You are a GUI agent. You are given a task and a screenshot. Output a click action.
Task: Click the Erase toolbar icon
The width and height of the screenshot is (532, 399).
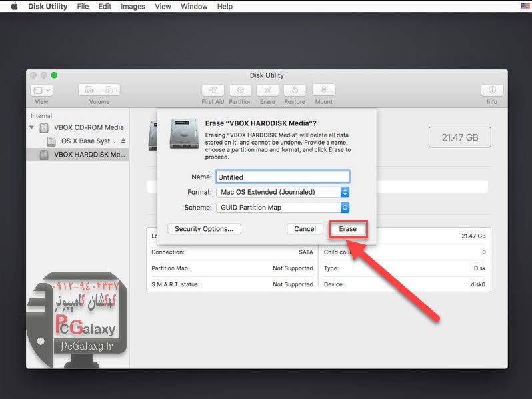[x=267, y=90]
